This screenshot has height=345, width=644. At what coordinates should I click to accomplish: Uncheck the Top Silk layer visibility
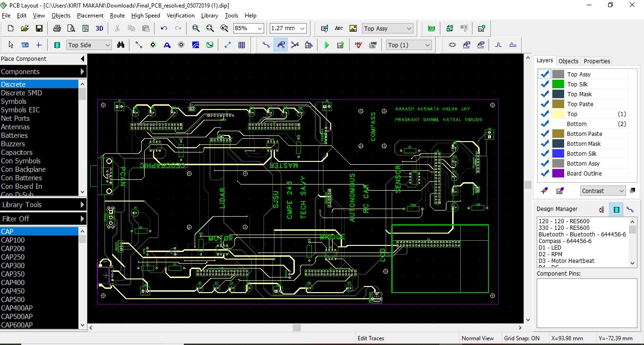tap(544, 84)
